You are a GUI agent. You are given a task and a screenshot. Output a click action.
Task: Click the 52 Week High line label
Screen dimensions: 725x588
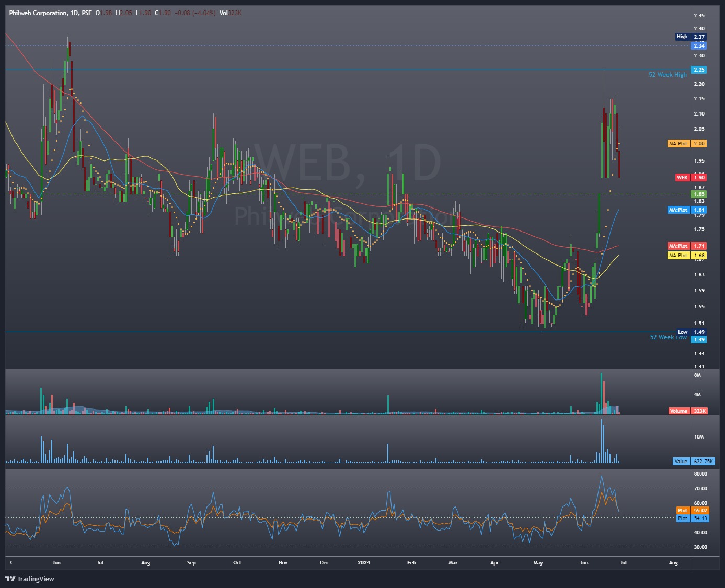click(x=668, y=75)
